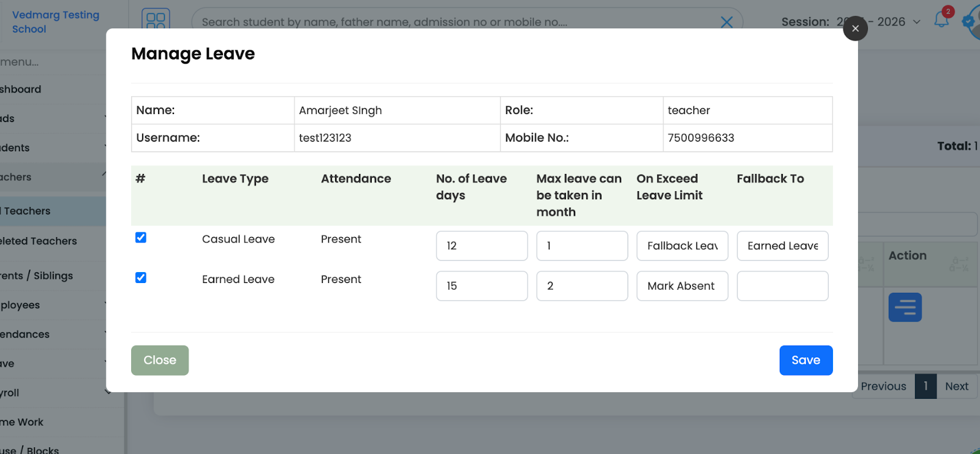Expand the Attendances sidebar menu
This screenshot has width=980, height=454.
pos(53,335)
